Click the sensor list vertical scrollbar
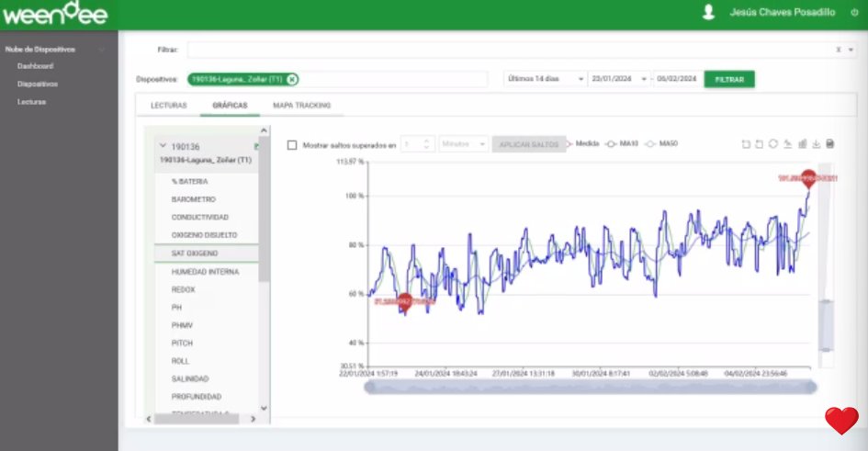868x451 pixels. pyautogui.click(x=264, y=209)
